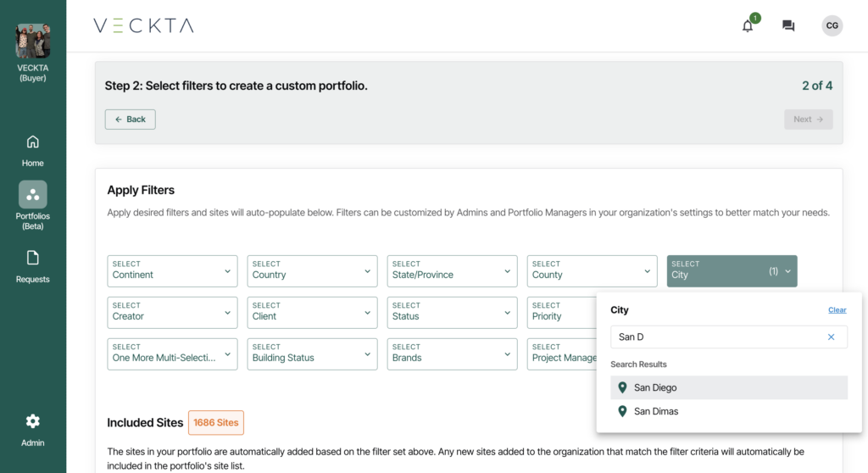This screenshot has width=868, height=473.
Task: Go to Home in sidebar
Action: (x=33, y=142)
